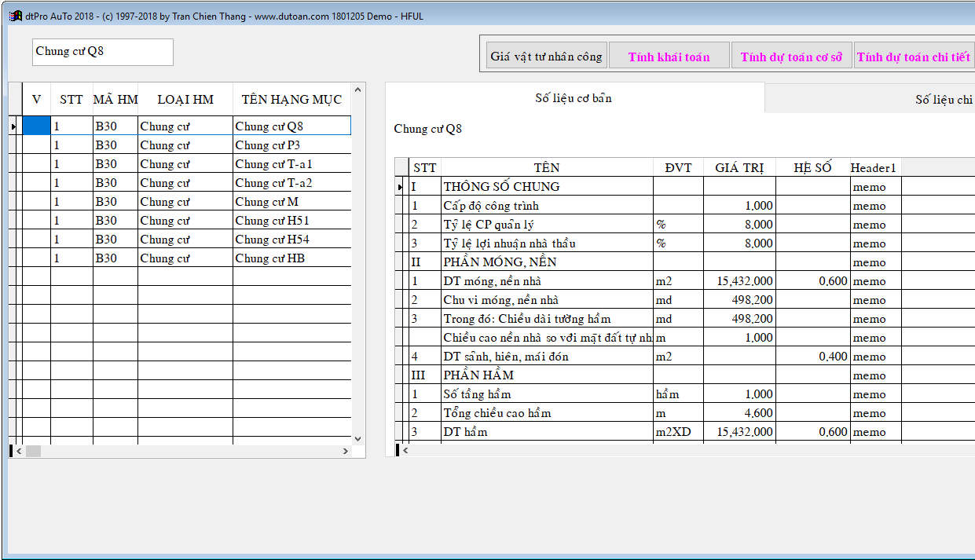Click the TÊN HẠNG MỤC column header
The width and height of the screenshot is (975, 560).
(291, 100)
